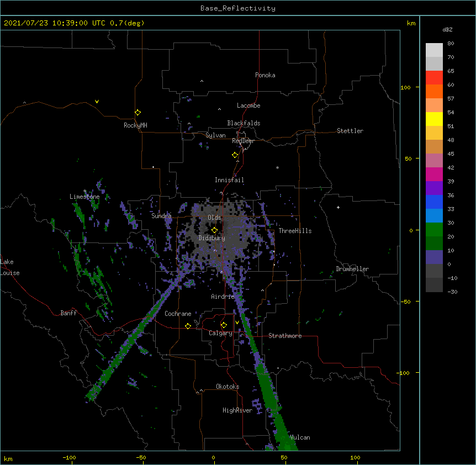Click the Ponoka city label
Image resolution: width=476 pixels, height=465 pixels.
click(265, 75)
